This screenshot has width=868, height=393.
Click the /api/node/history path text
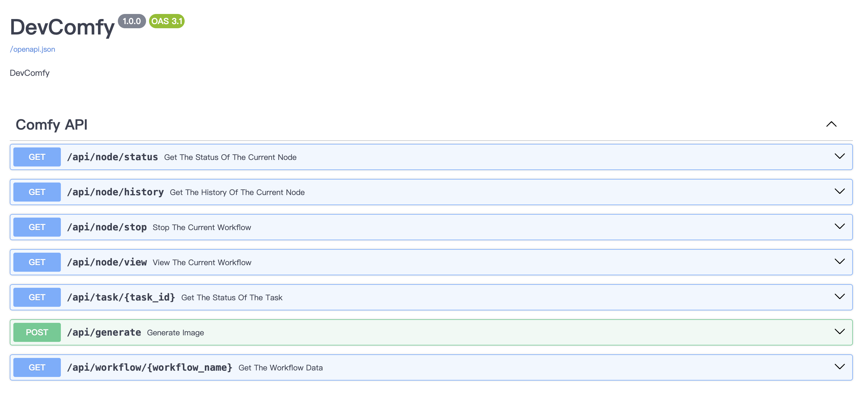(x=115, y=192)
